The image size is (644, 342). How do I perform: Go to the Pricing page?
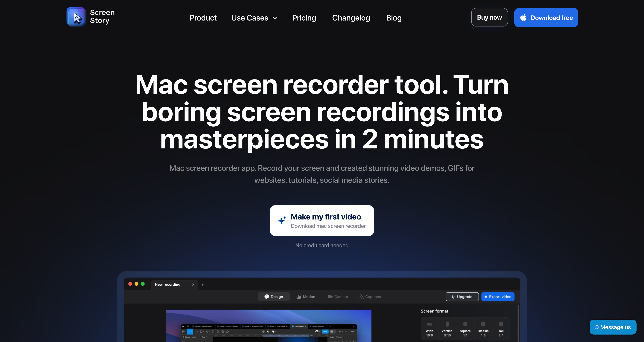(304, 18)
